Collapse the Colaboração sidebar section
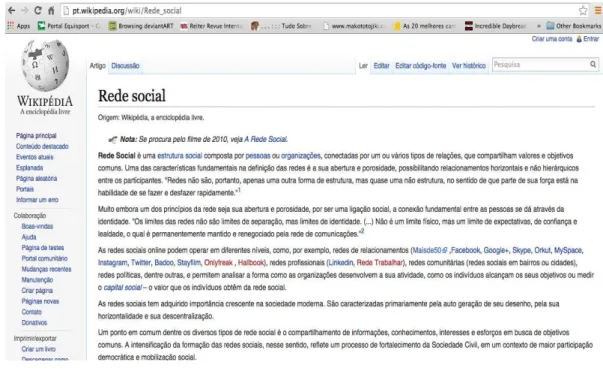The width and height of the screenshot is (603, 374). [30, 216]
